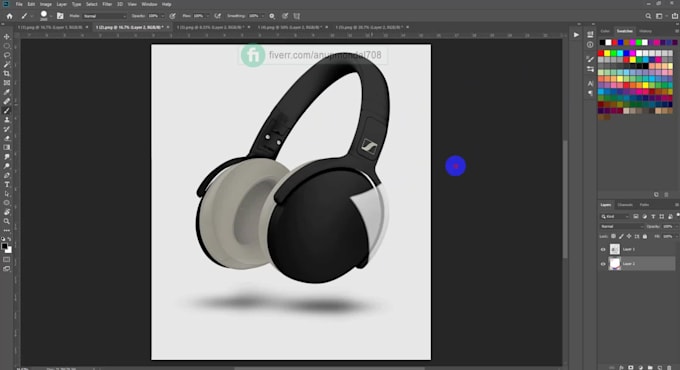Enable airbrush build-up effects
Viewport: 680px width, 370px height.
[217, 16]
